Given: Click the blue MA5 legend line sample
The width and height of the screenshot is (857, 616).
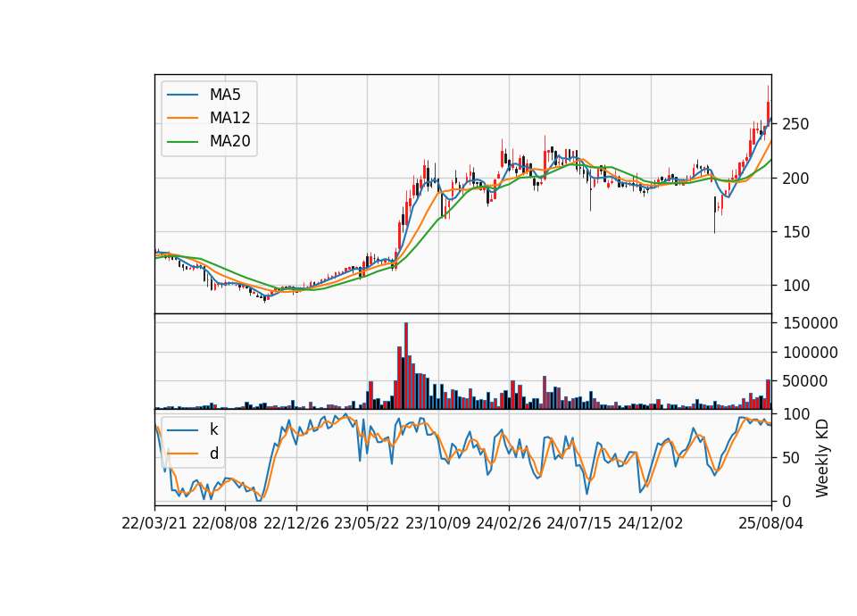Looking at the screenshot, I should point(182,95).
